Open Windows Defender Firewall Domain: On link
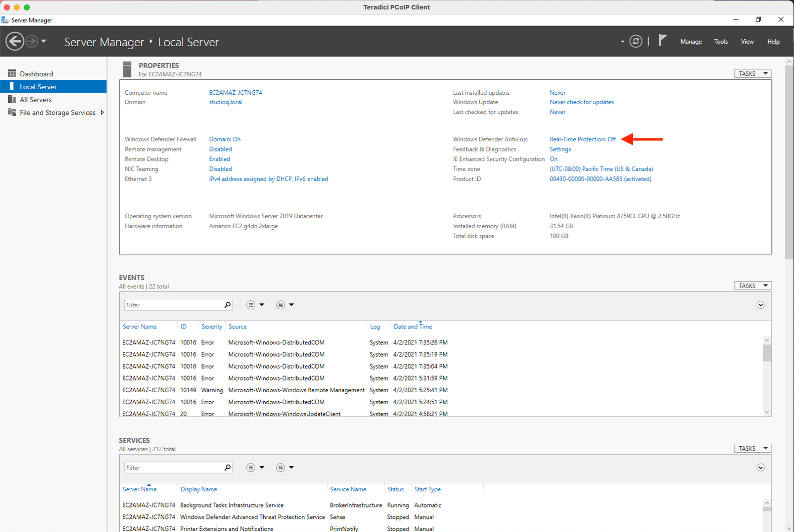 point(225,139)
